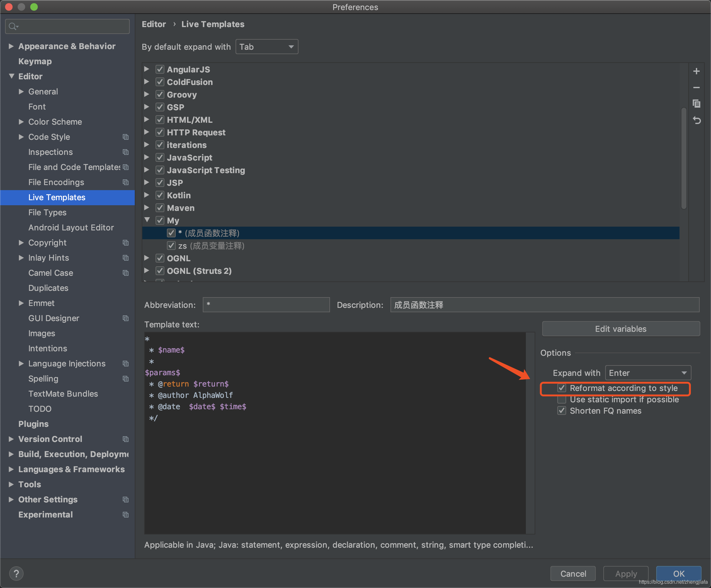711x588 pixels.
Task: Uncheck the Groovy template group checkbox
Action: click(x=160, y=94)
